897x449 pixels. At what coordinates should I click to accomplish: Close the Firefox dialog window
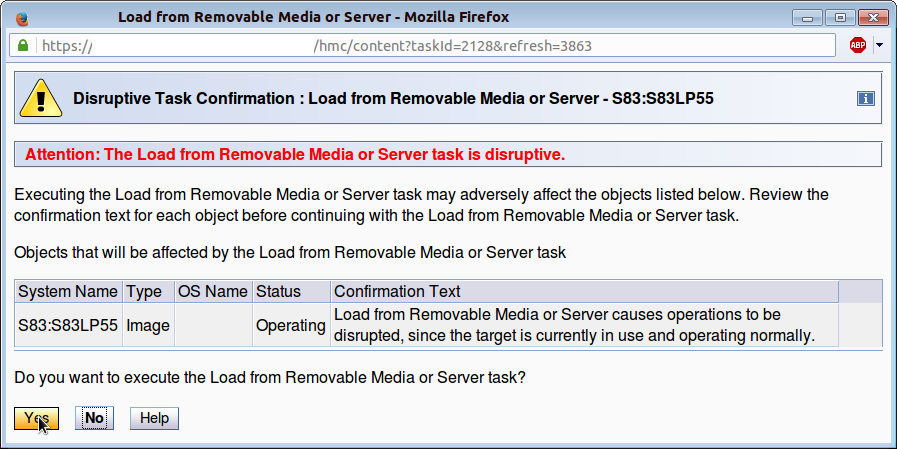pos(869,17)
